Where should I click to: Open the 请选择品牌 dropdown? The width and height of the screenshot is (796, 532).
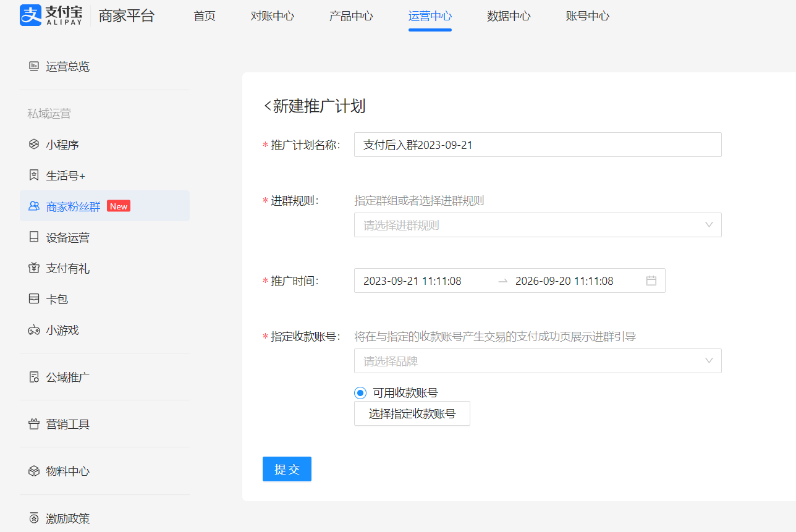tap(537, 361)
